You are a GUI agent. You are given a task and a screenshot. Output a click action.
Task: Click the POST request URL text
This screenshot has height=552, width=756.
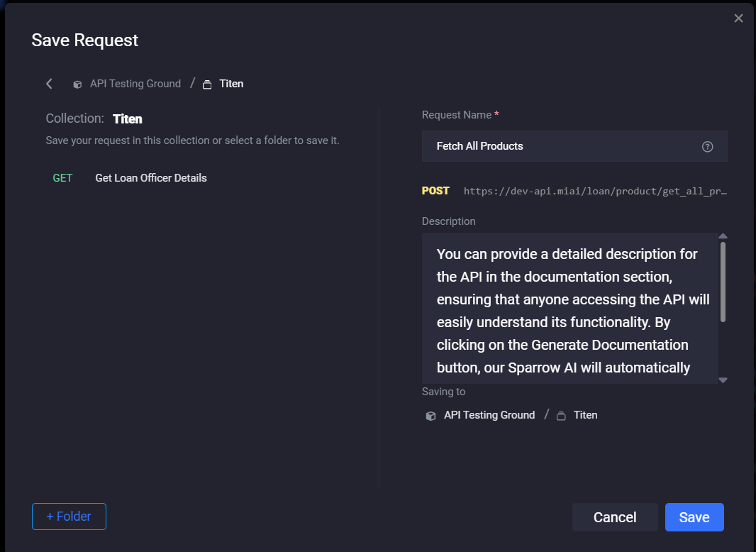tap(595, 192)
